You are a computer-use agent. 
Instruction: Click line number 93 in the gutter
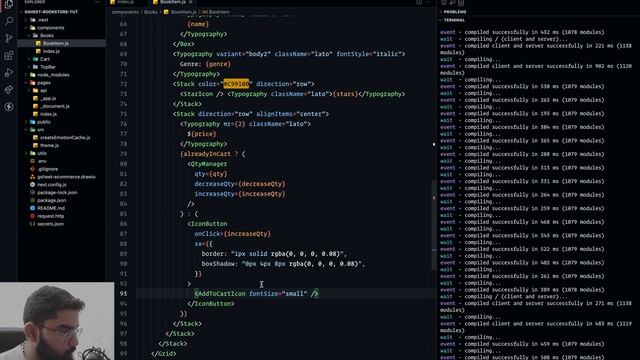click(123, 294)
